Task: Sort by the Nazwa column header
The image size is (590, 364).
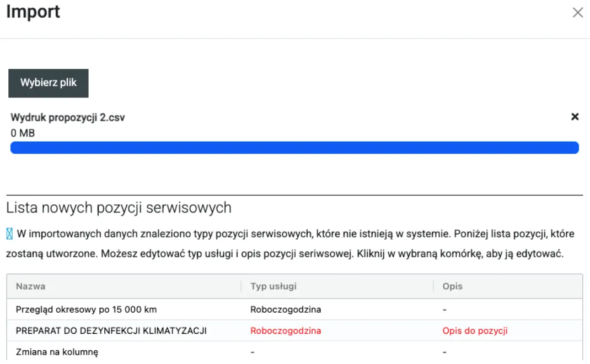Action: pyautogui.click(x=31, y=286)
